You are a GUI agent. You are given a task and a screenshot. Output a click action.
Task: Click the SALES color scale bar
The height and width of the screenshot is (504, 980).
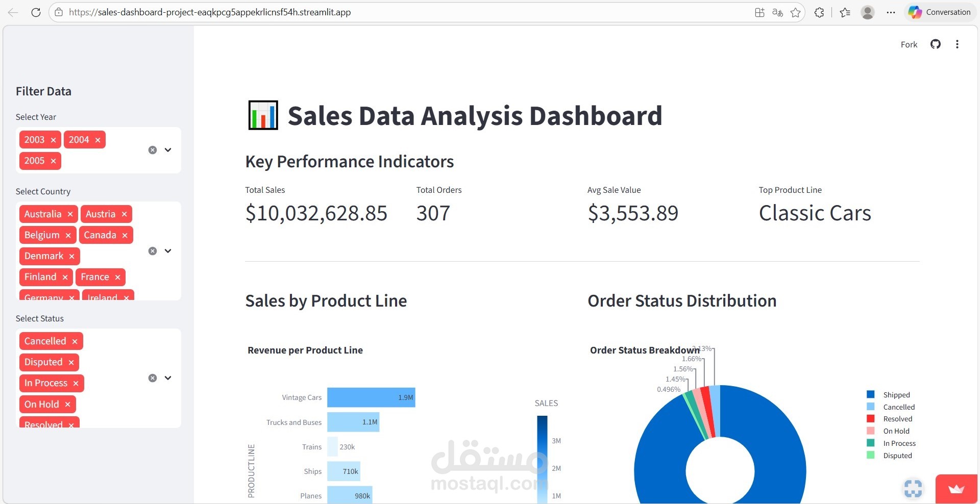tap(542, 459)
